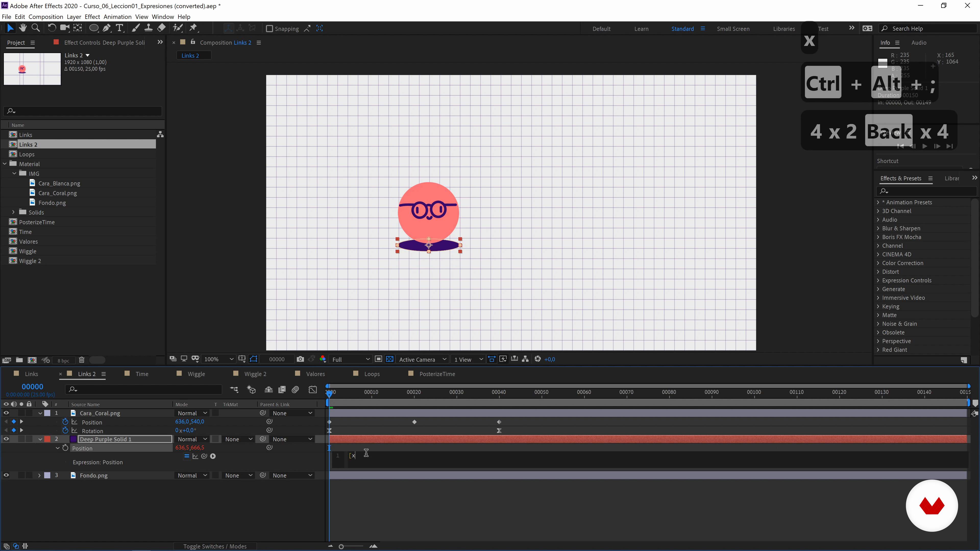This screenshot has height=551, width=980.
Task: Toggle the expression enable equals switch
Action: [x=186, y=456]
